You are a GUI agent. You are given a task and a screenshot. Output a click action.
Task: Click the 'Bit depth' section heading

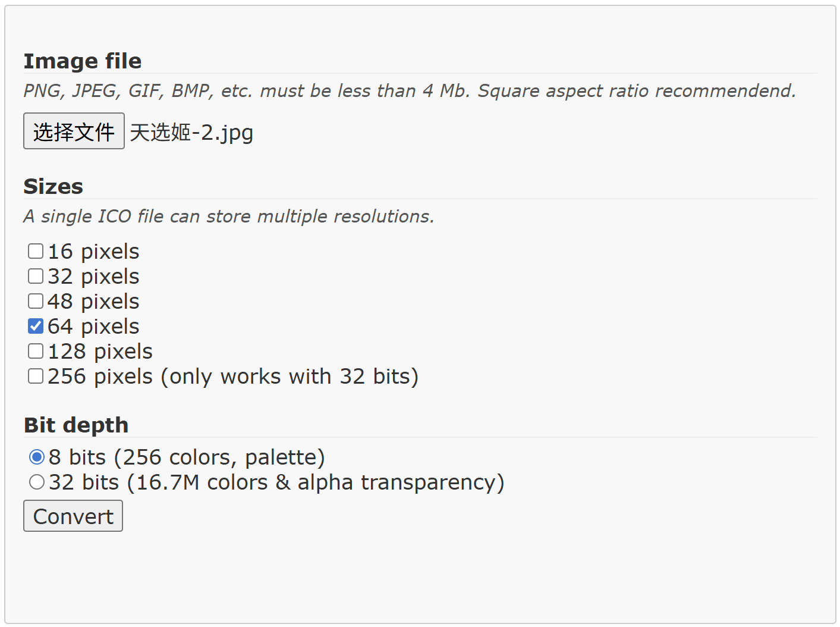point(76,425)
